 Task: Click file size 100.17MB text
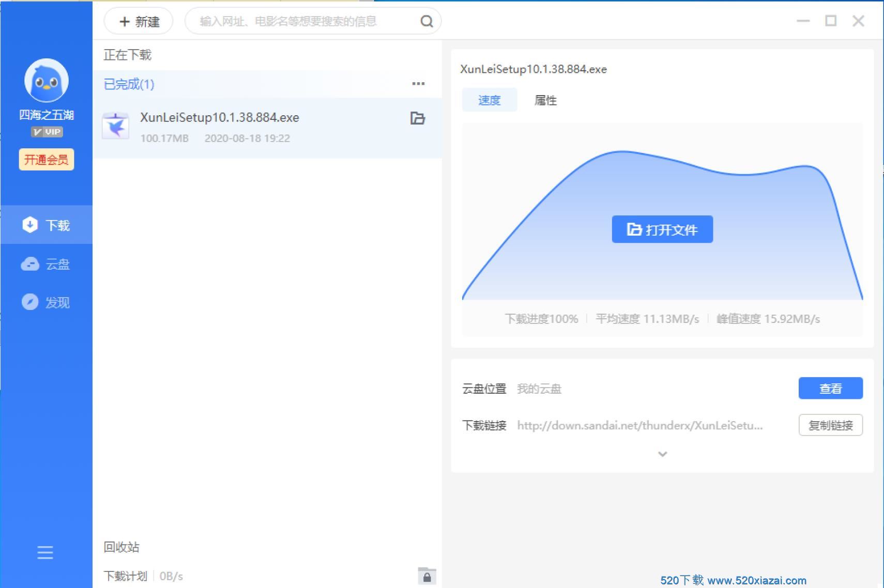(x=164, y=138)
